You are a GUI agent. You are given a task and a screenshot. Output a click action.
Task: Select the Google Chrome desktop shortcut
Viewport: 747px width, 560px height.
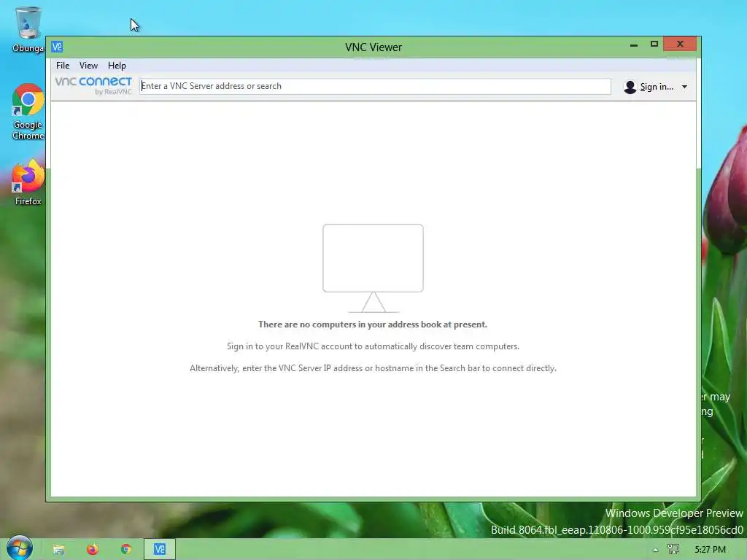pyautogui.click(x=28, y=112)
